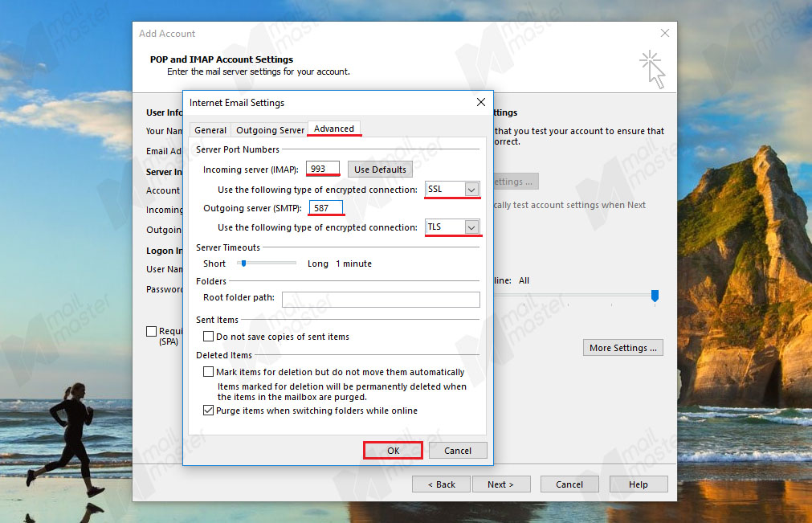Open More Settings in Add Account
The image size is (812, 523).
point(623,348)
